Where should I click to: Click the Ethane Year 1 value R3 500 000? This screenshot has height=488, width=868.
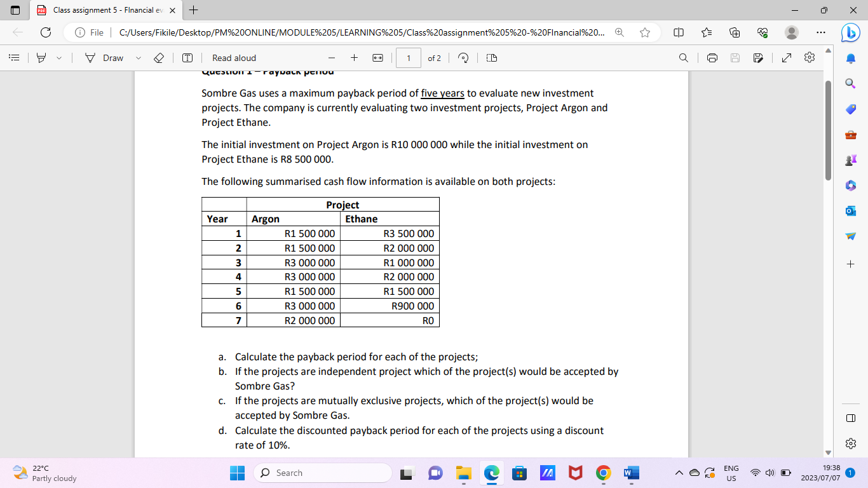409,234
